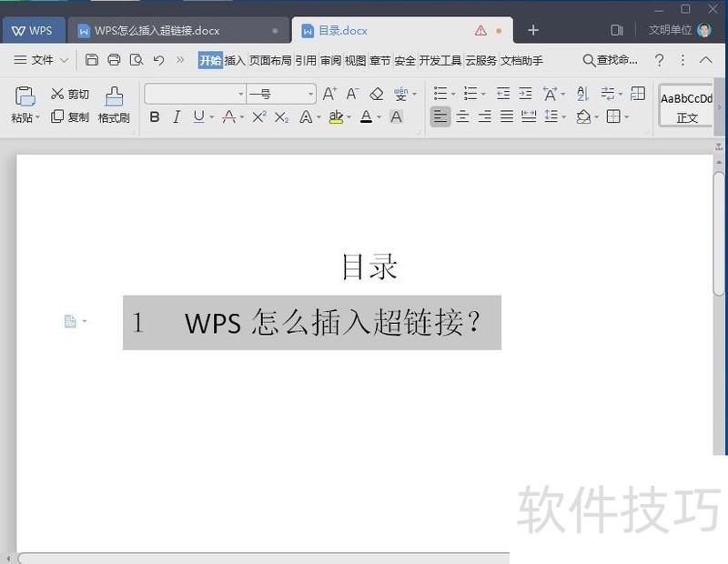Apply superscript formatting with the X² icon
Screen dimensions: 728x564
point(258,116)
